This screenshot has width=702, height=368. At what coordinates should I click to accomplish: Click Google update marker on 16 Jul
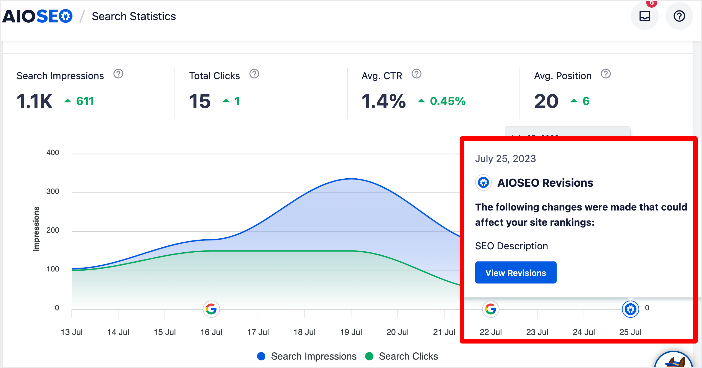click(211, 308)
